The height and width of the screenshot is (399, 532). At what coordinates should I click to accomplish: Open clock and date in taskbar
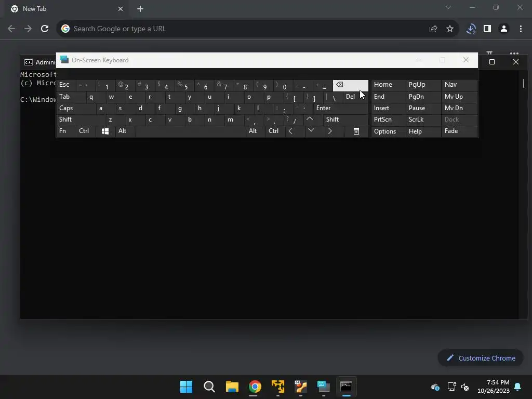coord(494,387)
